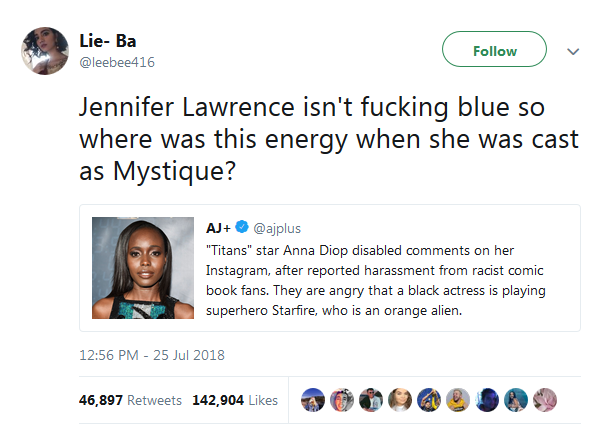Click the second liker avatar in the row
The image size is (601, 424).
click(x=340, y=400)
